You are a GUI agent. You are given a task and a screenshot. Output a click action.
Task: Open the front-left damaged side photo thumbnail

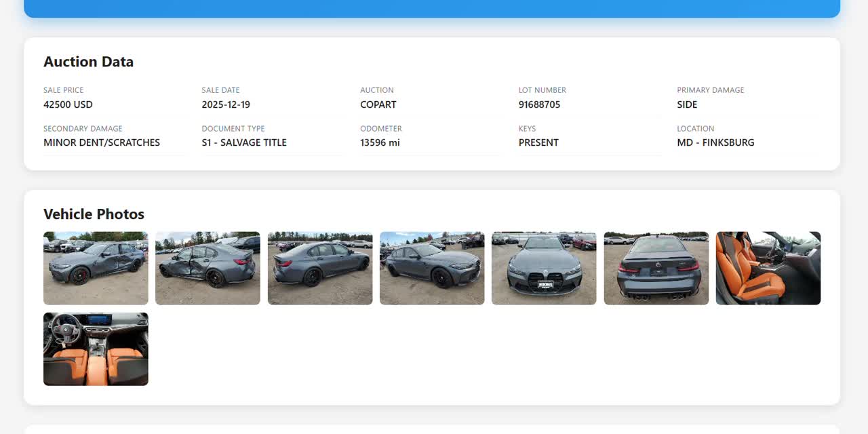pyautogui.click(x=96, y=268)
